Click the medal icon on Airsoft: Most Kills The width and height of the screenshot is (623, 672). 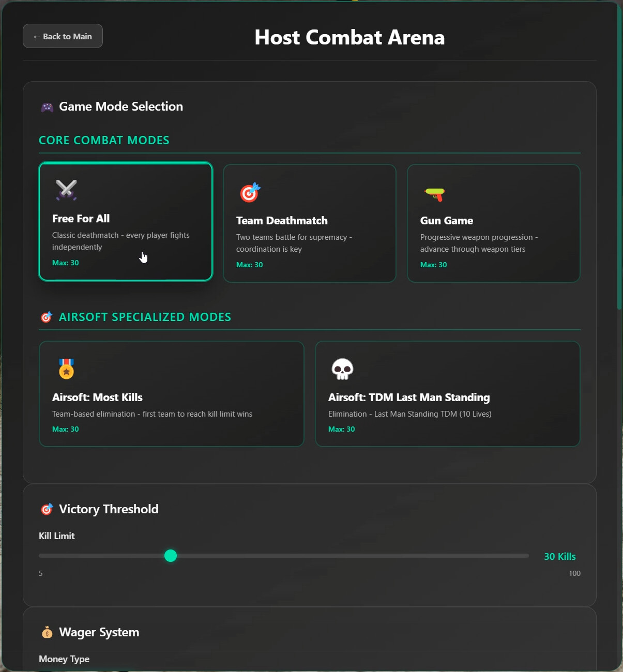(x=66, y=369)
